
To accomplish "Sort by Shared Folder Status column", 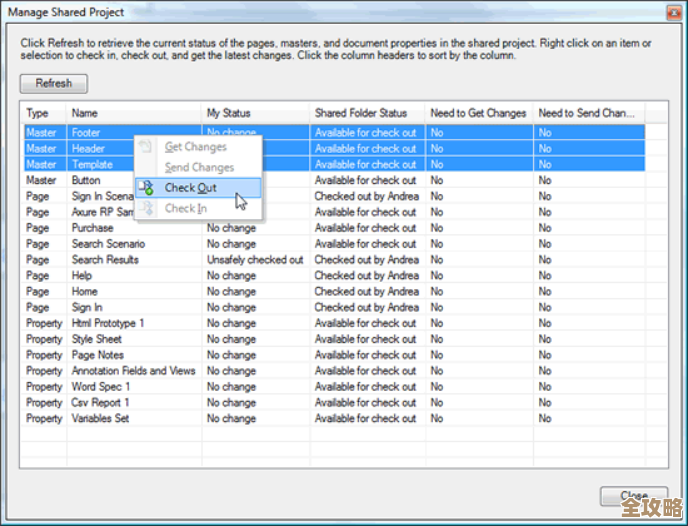I will (366, 113).
